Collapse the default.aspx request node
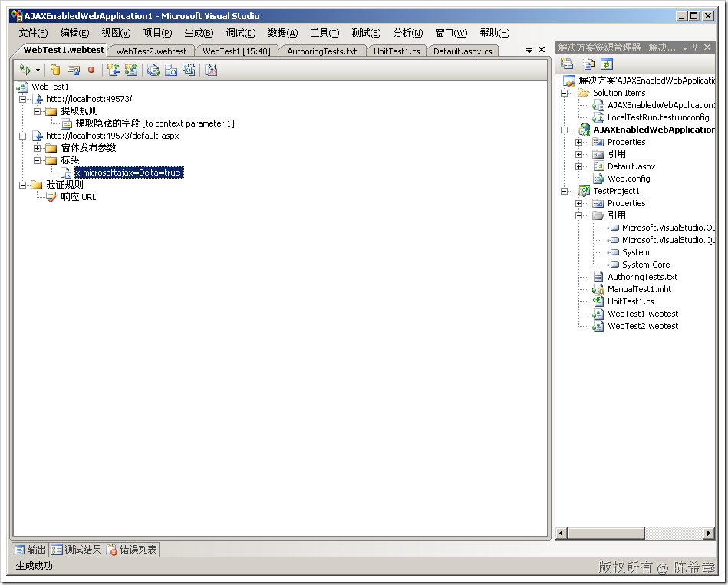 22,136
